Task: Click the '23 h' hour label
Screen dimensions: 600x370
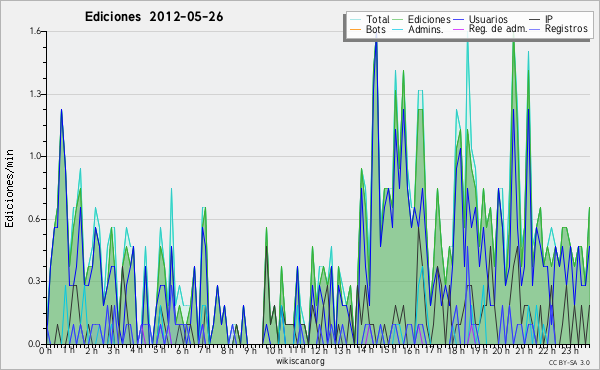Action: pyautogui.click(x=569, y=351)
